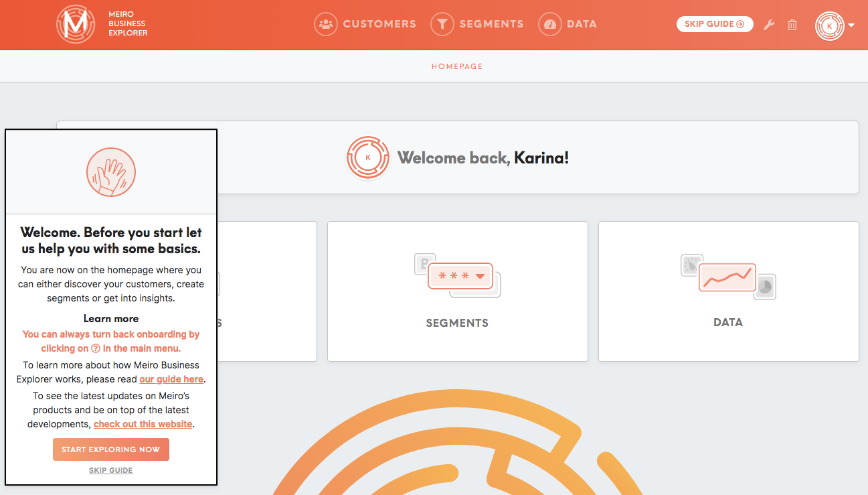Open Segments from the top navigation

click(x=477, y=24)
